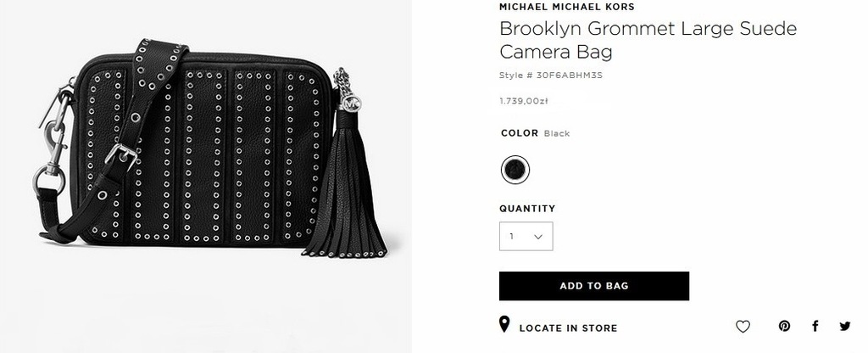Open the Quantity dropdown box
This screenshot has height=353, width=868.
coord(526,236)
